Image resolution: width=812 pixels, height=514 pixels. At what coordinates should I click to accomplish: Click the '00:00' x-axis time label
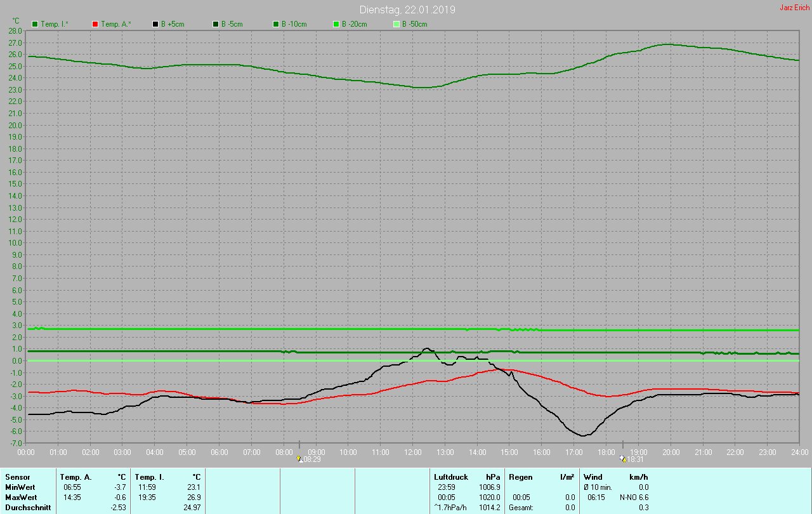26,452
